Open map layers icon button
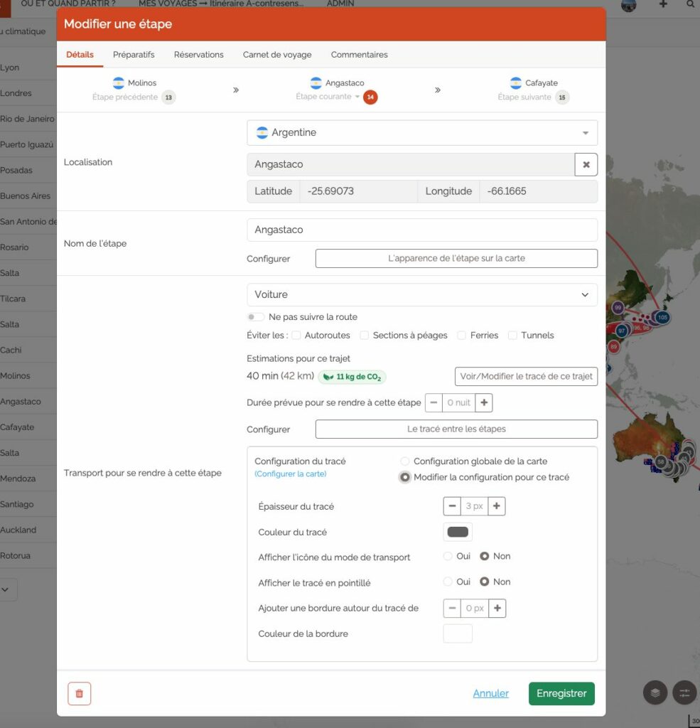Viewport: 700px width, 728px height. coord(655,692)
